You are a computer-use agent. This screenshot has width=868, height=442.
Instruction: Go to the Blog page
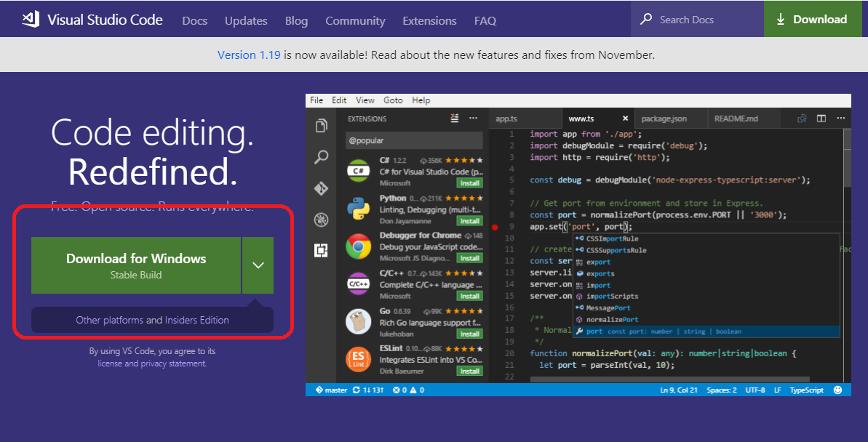296,21
